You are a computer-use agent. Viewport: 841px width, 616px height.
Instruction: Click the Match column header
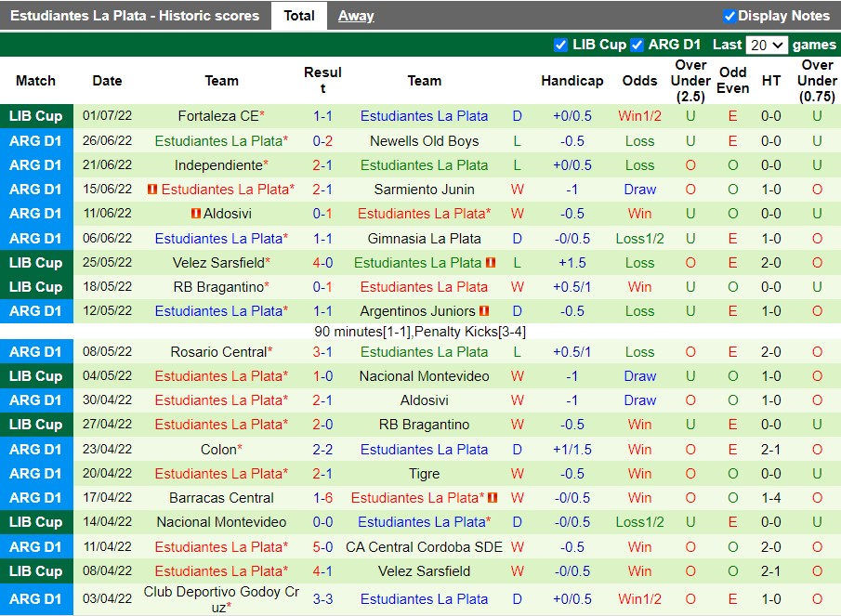pyautogui.click(x=36, y=81)
